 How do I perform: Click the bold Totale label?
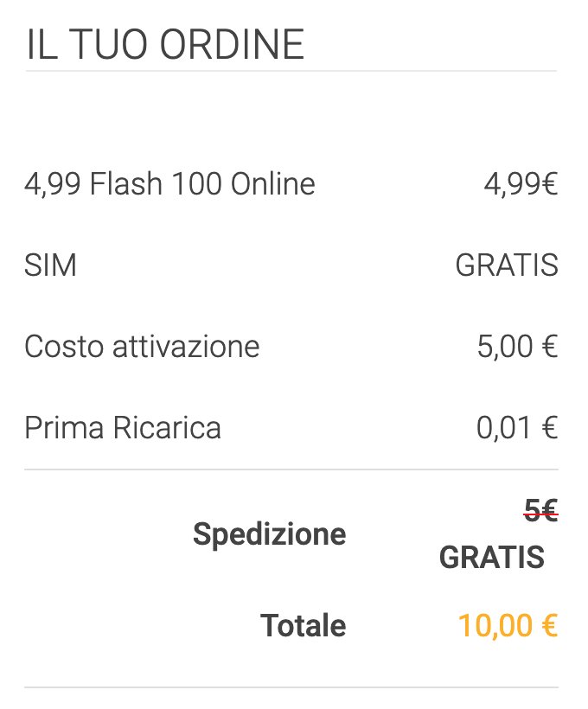(x=304, y=625)
